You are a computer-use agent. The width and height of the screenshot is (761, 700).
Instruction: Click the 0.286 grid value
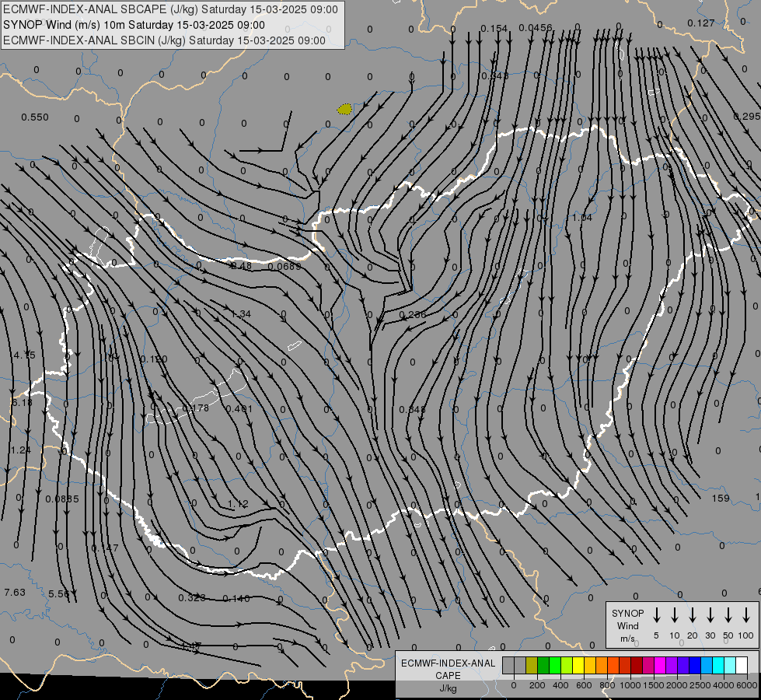(413, 315)
